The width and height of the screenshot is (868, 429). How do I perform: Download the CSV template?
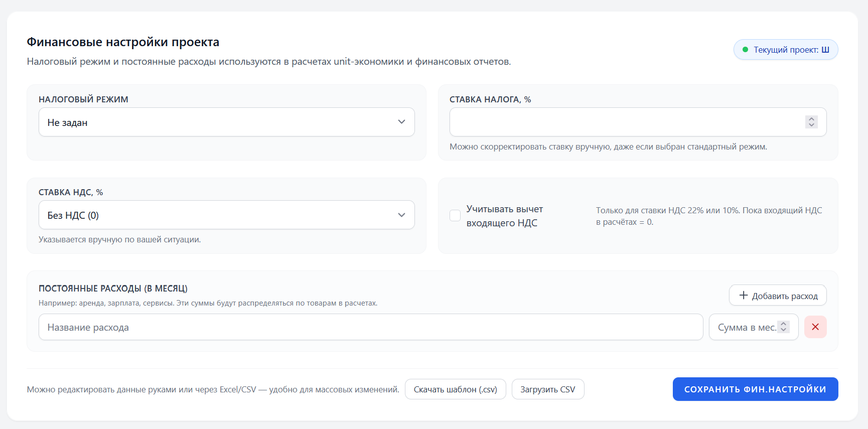coord(455,389)
